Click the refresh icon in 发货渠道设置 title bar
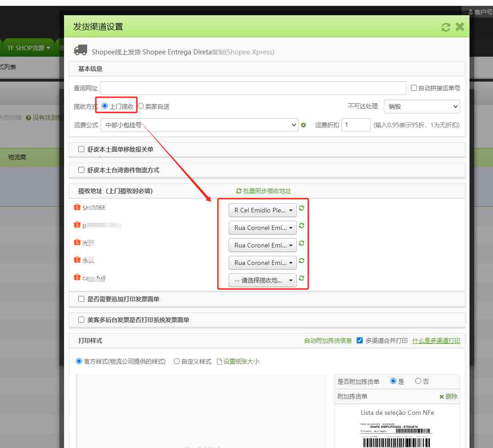 [x=445, y=27]
